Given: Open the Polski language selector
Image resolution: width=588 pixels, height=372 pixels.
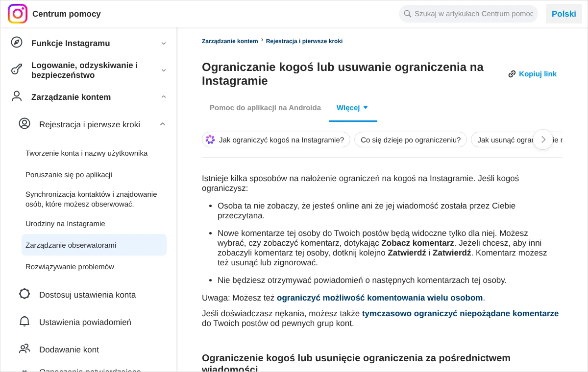Looking at the screenshot, I should pyautogui.click(x=564, y=14).
